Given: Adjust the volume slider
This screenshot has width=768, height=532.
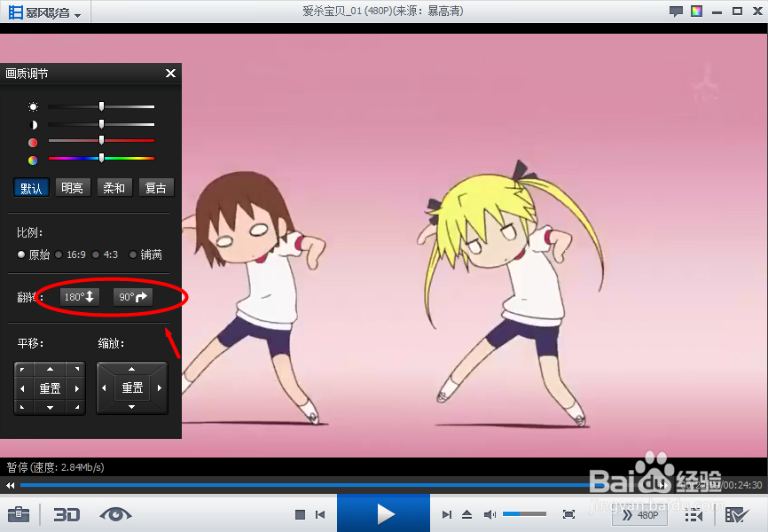Looking at the screenshot, I should tap(524, 514).
